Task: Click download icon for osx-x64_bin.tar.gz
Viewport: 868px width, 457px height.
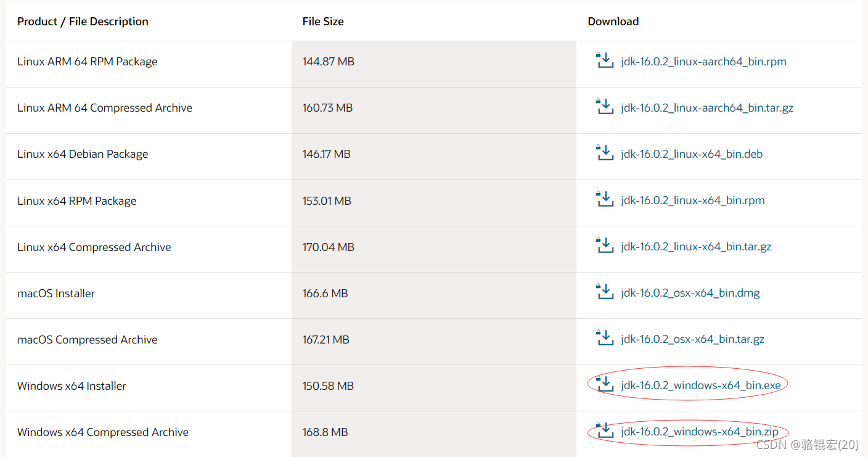Action: point(605,338)
